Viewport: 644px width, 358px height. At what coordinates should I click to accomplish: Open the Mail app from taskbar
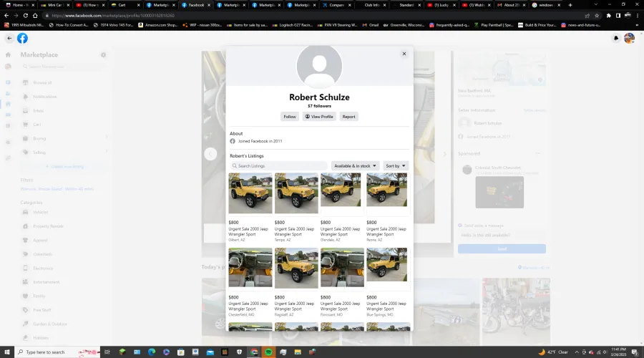[210, 352]
